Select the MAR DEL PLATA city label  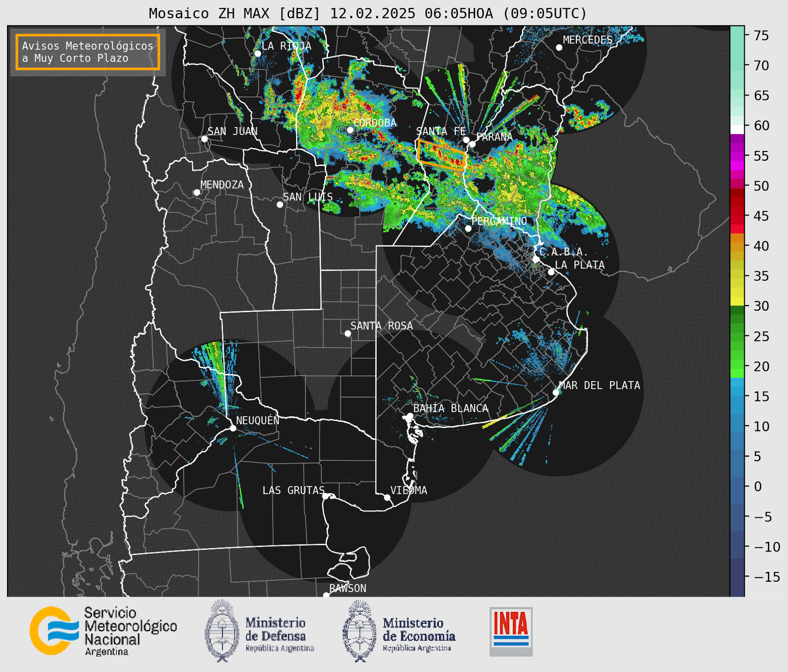point(599,386)
